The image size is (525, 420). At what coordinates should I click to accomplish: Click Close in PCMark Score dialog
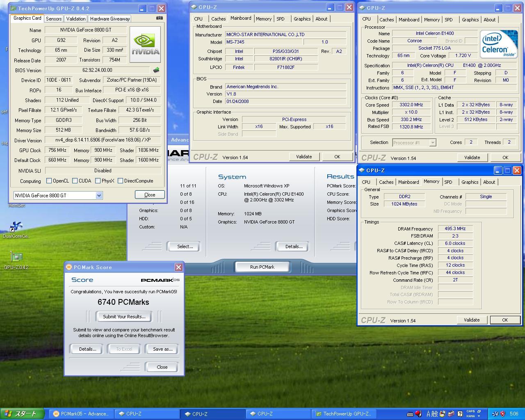pos(162,367)
